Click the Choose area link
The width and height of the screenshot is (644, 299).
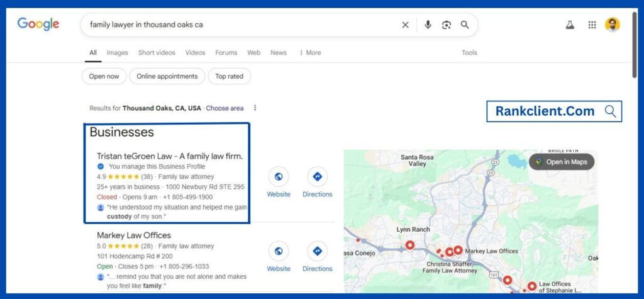point(225,108)
